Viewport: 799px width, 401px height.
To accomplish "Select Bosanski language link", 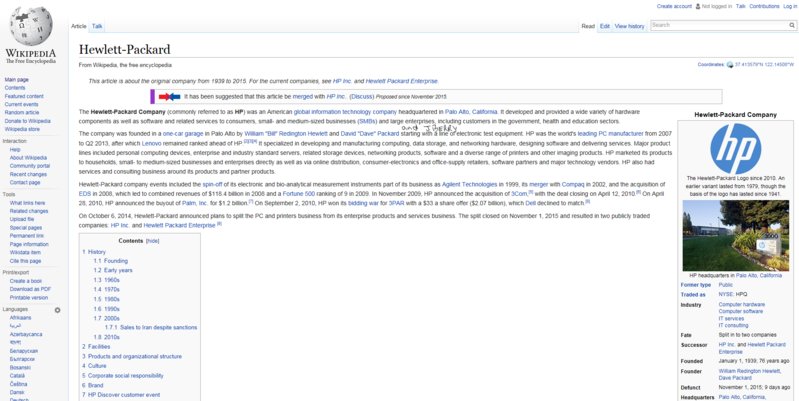I will coord(20,367).
